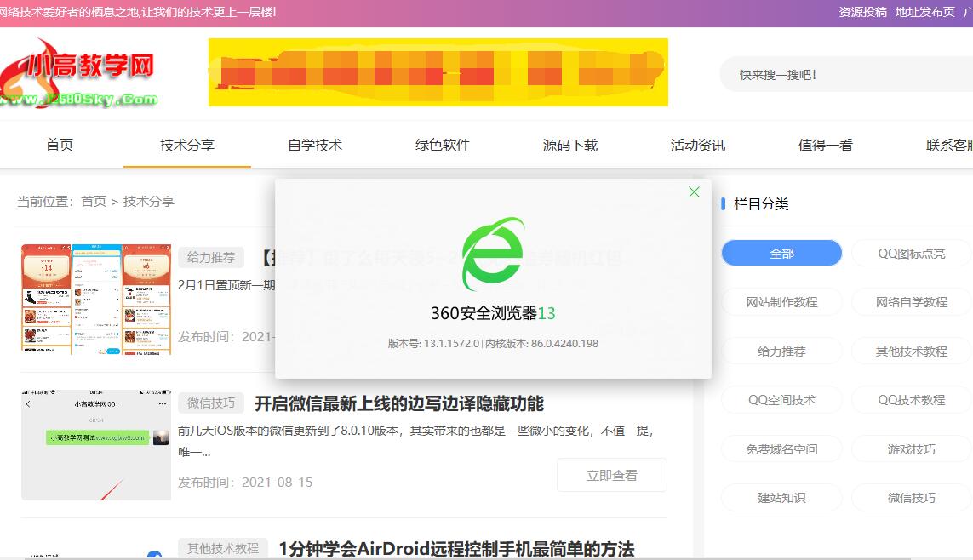Image resolution: width=973 pixels, height=560 pixels.
Task: Open the 联系客服 navigation tab
Action: (949, 146)
